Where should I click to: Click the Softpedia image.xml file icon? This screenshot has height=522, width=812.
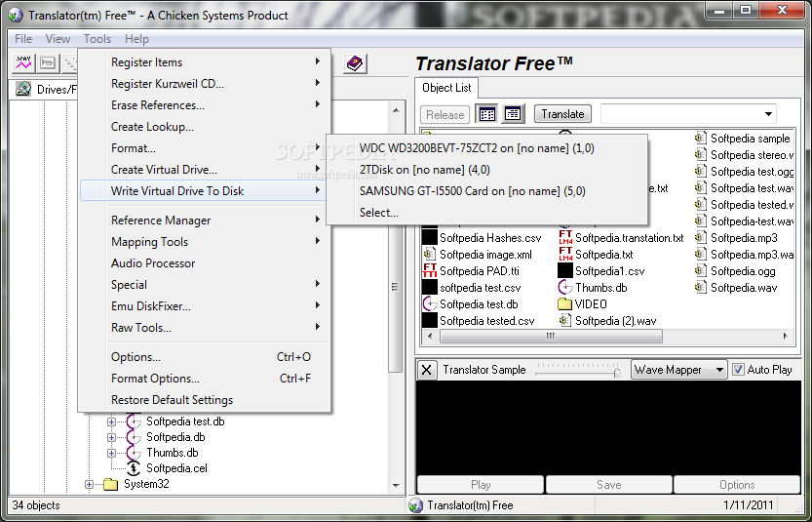(429, 255)
